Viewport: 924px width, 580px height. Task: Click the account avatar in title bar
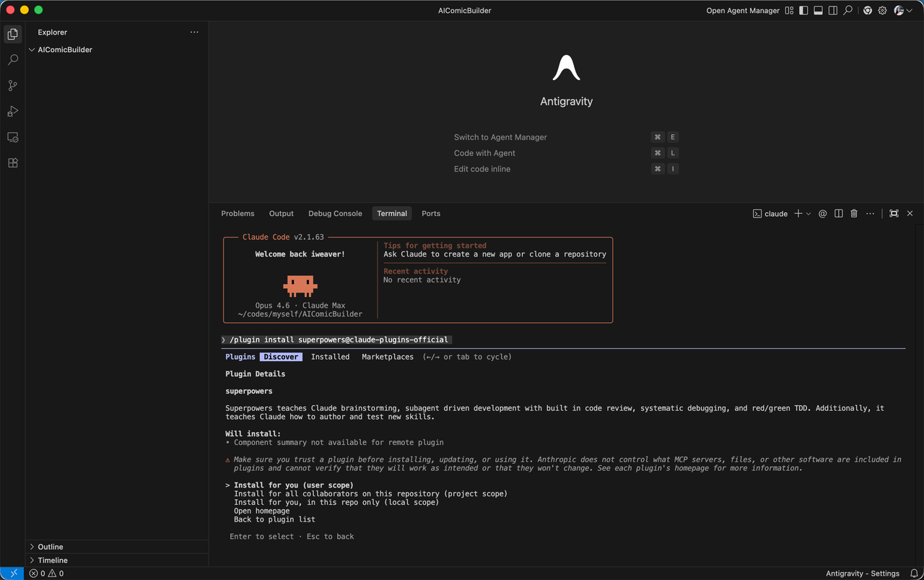click(899, 11)
